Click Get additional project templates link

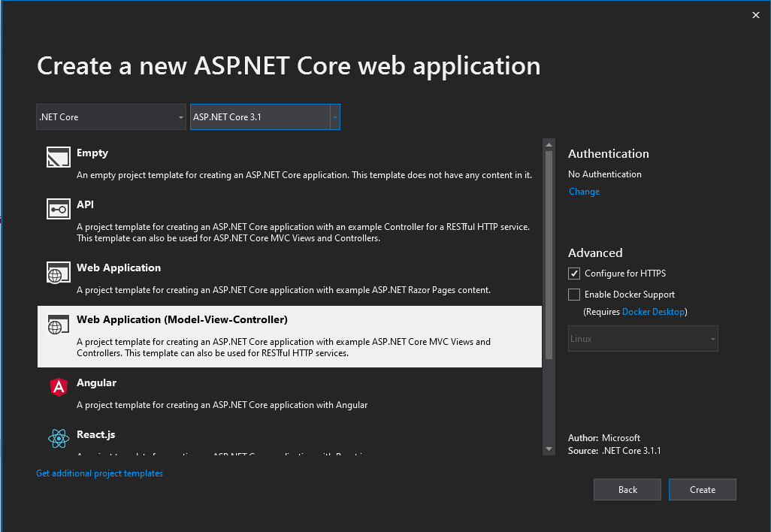(99, 473)
